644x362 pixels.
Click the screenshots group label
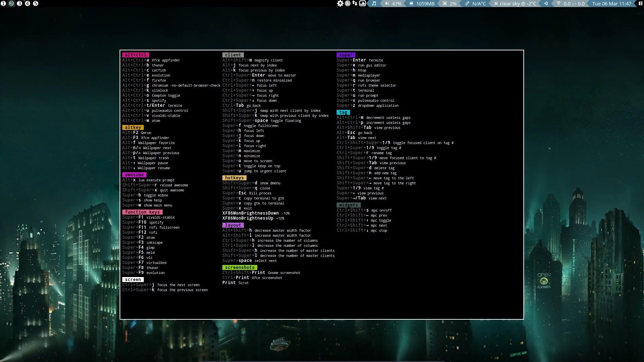(240, 268)
